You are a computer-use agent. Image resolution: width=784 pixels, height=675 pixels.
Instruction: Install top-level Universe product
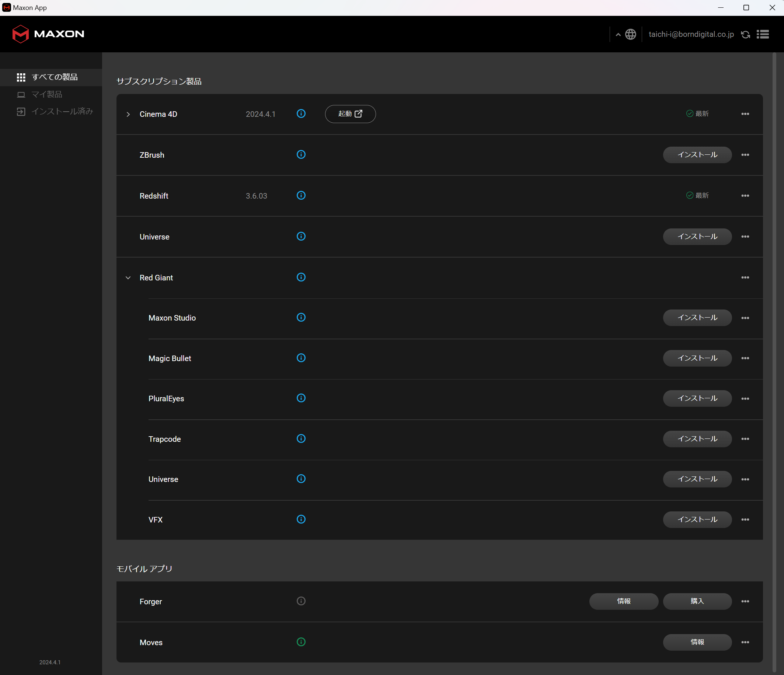697,236
